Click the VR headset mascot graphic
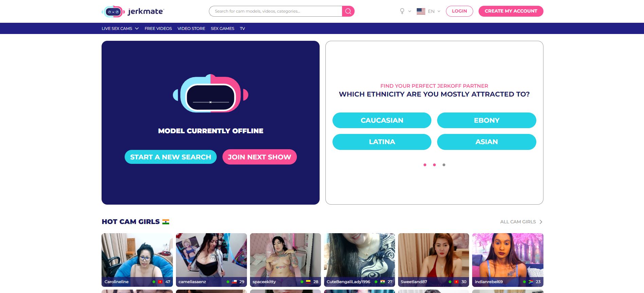The width and height of the screenshot is (644, 293). [211, 93]
